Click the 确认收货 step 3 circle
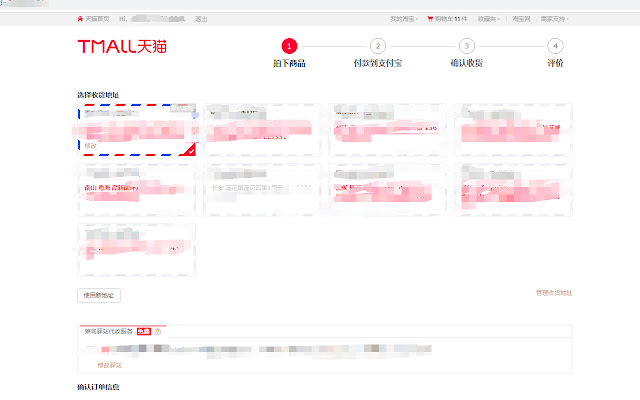The height and width of the screenshot is (400, 640). click(x=467, y=46)
